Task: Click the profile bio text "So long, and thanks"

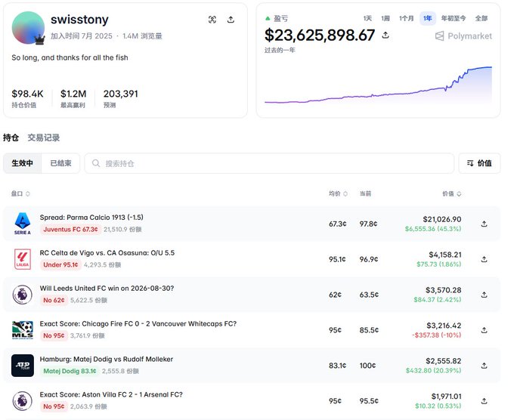Action: click(70, 57)
